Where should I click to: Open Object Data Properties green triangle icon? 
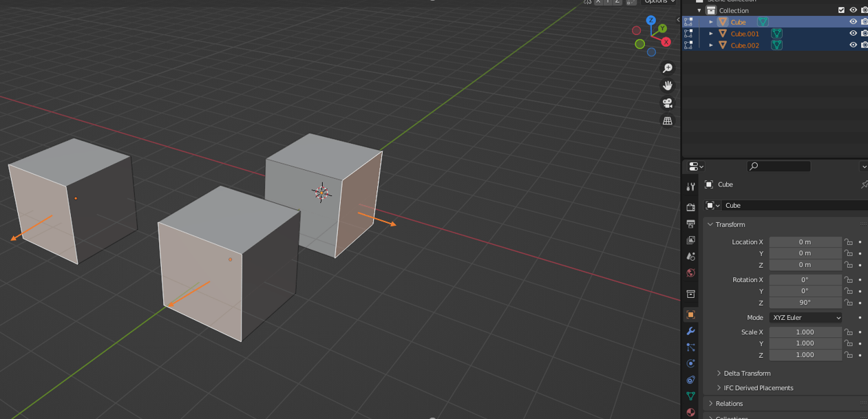click(x=690, y=396)
